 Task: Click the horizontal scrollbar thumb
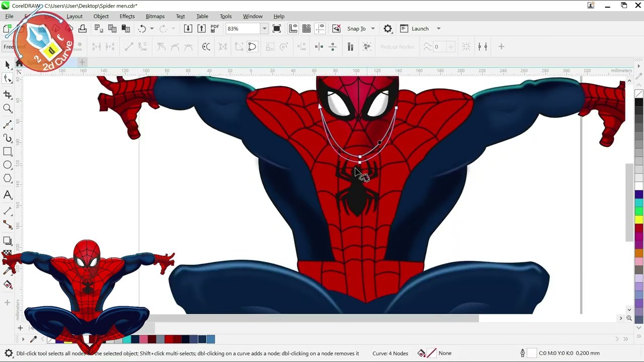(x=313, y=318)
